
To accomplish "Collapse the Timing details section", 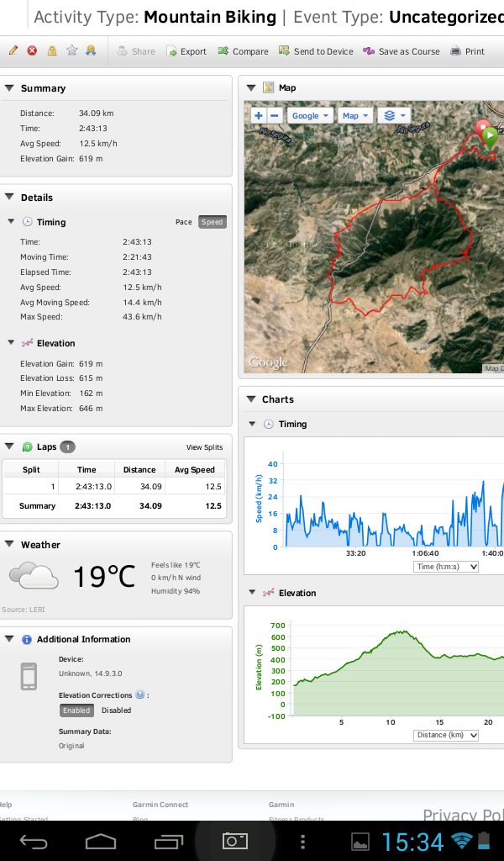I will click(11, 221).
